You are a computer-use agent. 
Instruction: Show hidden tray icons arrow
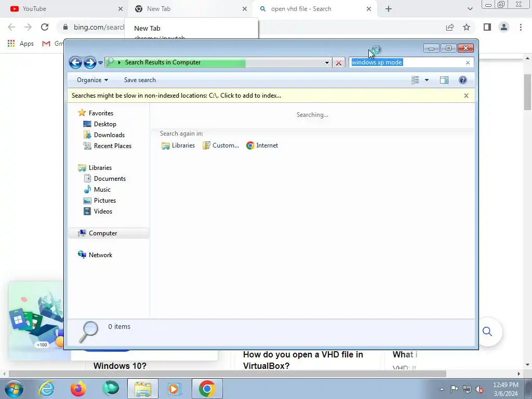click(x=442, y=389)
